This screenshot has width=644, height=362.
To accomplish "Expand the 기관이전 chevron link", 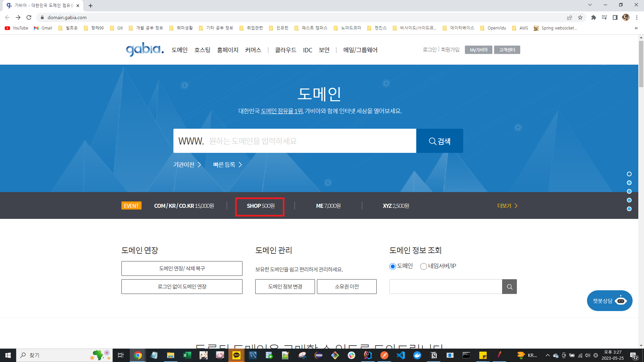I will [187, 165].
